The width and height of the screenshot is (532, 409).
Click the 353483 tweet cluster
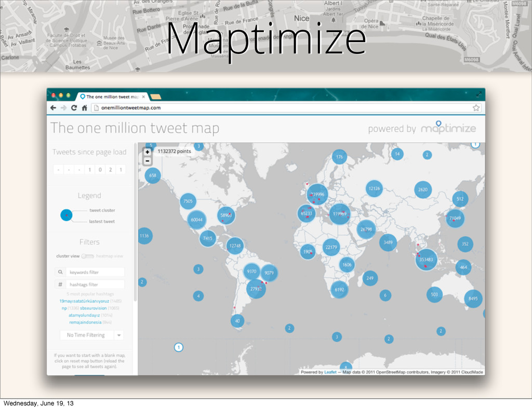click(426, 260)
